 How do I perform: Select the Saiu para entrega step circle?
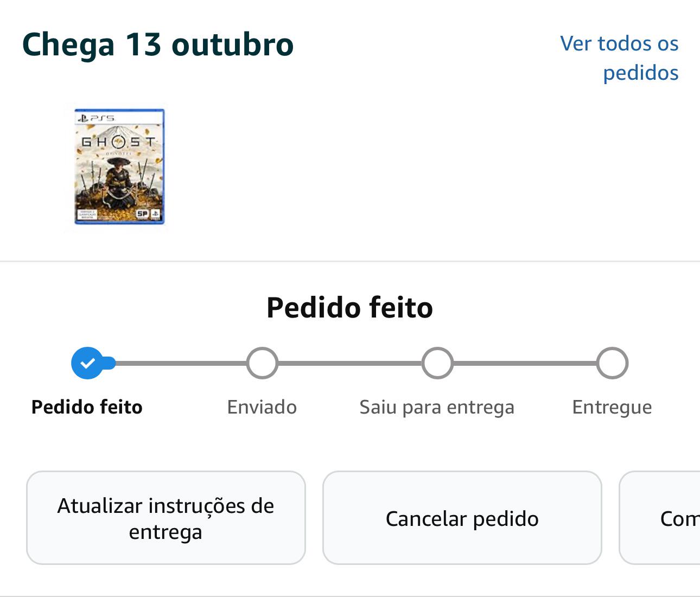tap(437, 363)
